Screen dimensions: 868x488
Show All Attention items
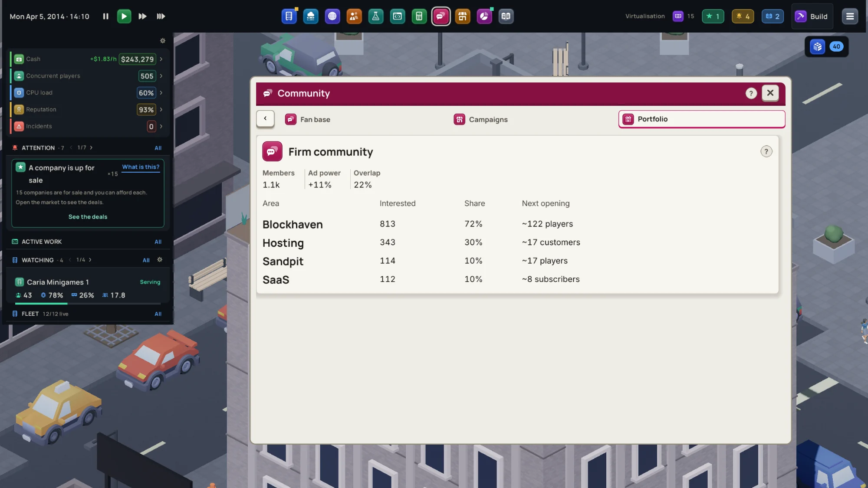pos(158,148)
